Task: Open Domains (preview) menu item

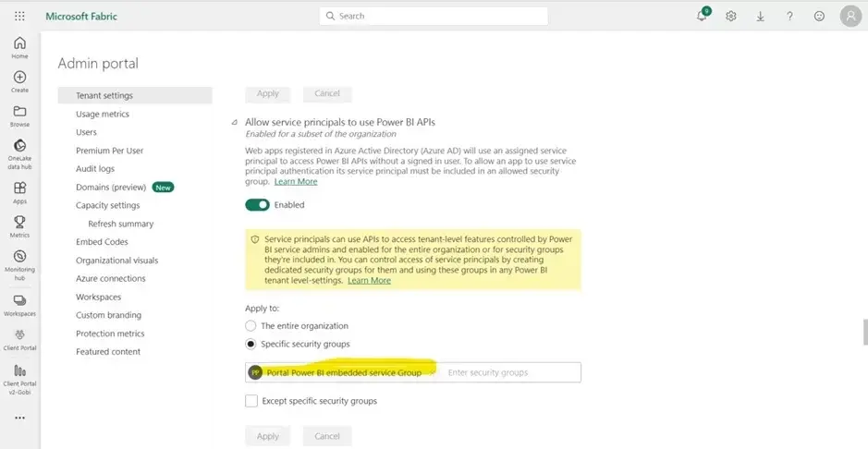Action: pos(111,187)
